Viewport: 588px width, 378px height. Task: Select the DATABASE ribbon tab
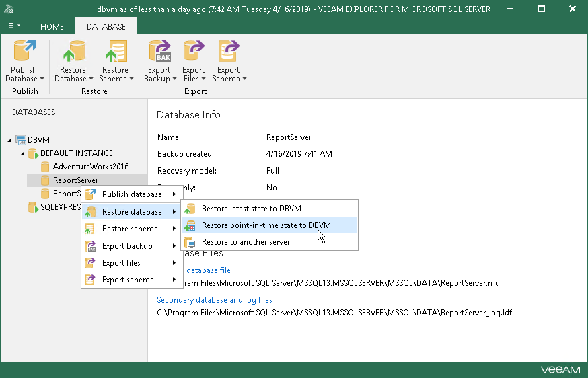[106, 27]
